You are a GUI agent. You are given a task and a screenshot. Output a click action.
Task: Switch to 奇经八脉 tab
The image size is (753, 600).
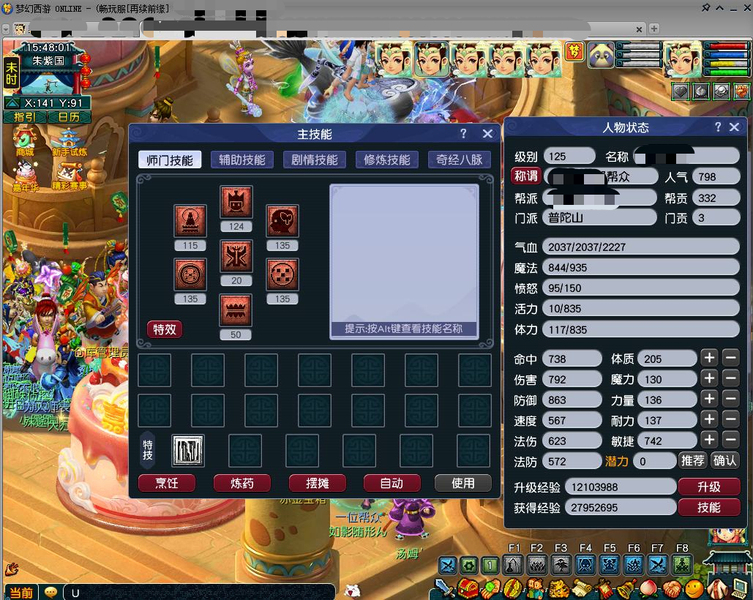point(459,160)
